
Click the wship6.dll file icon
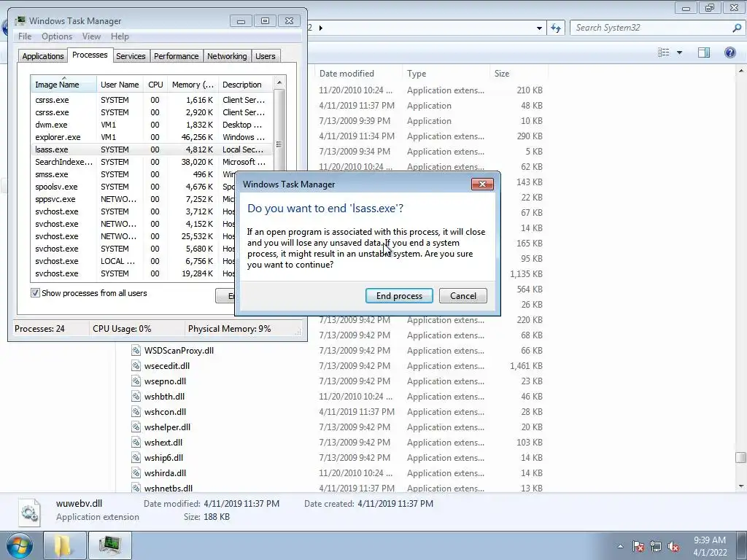point(136,457)
